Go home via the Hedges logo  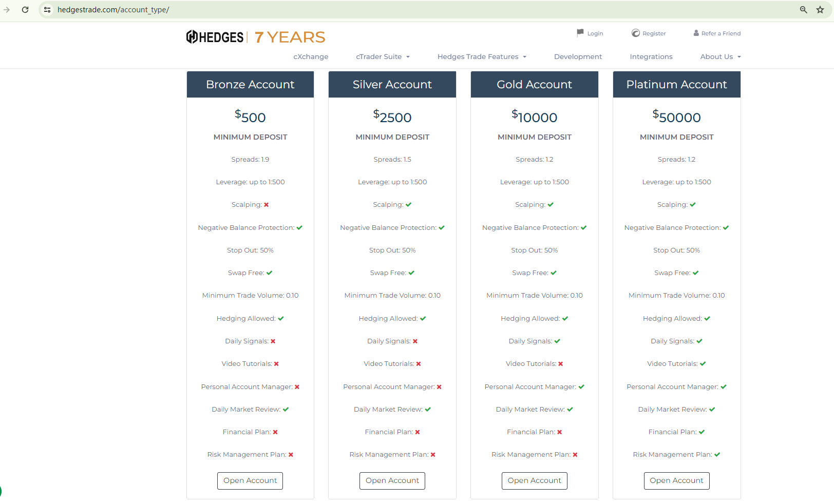click(x=215, y=37)
